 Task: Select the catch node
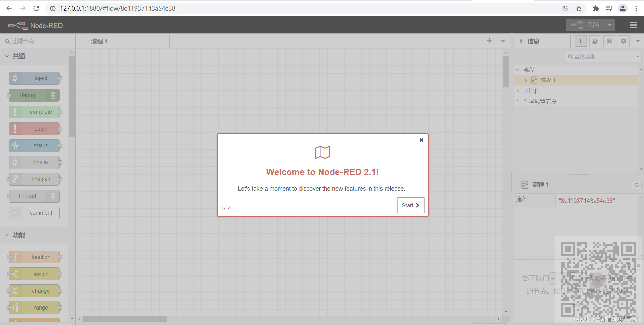tap(34, 129)
